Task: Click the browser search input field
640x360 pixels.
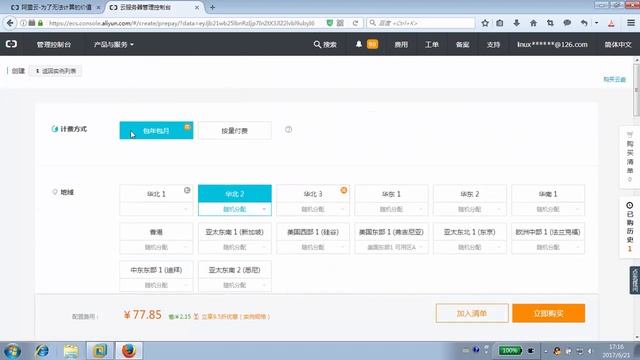Action: click(x=420, y=23)
